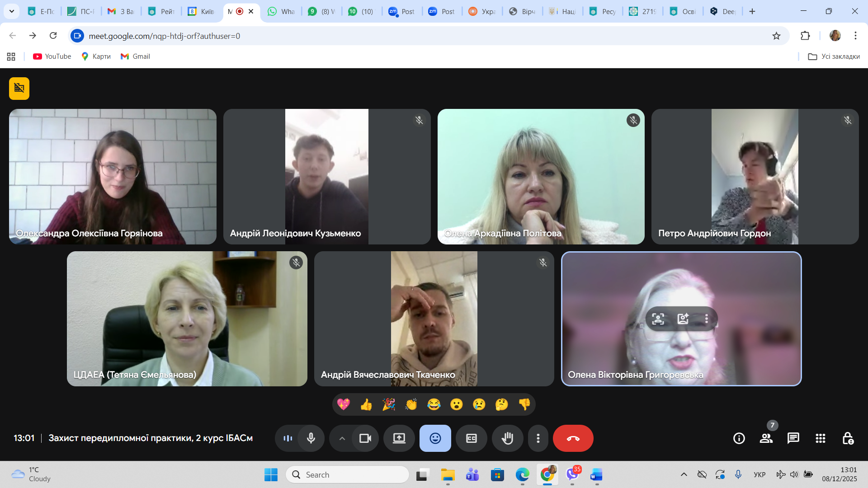Mute the microphone in call controls
The image size is (868, 488).
311,438
